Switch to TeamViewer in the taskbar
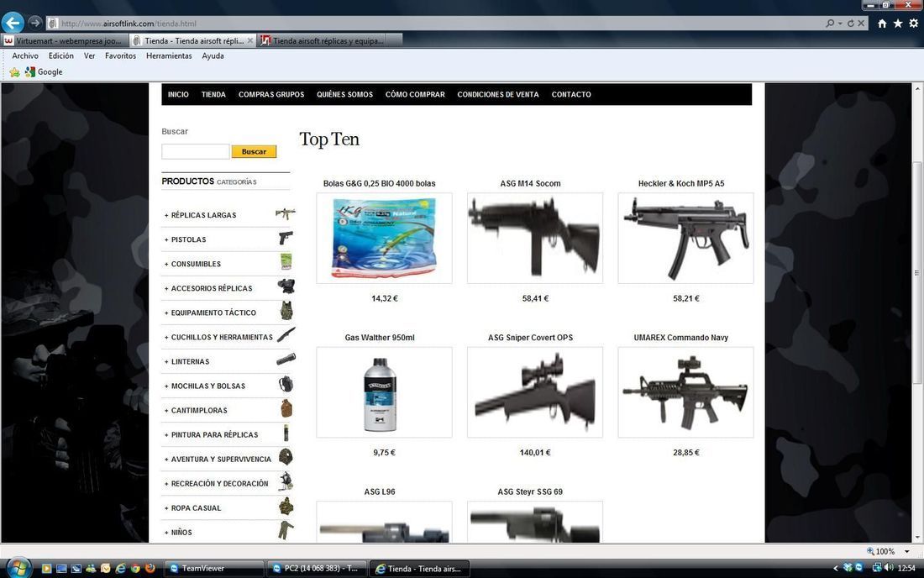The height and width of the screenshot is (578, 924). pos(213,569)
